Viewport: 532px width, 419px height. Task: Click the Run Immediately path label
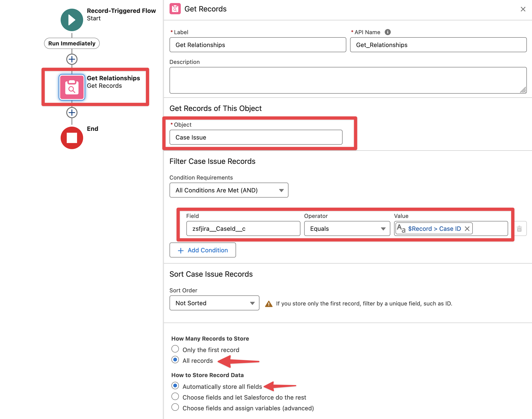pos(72,43)
